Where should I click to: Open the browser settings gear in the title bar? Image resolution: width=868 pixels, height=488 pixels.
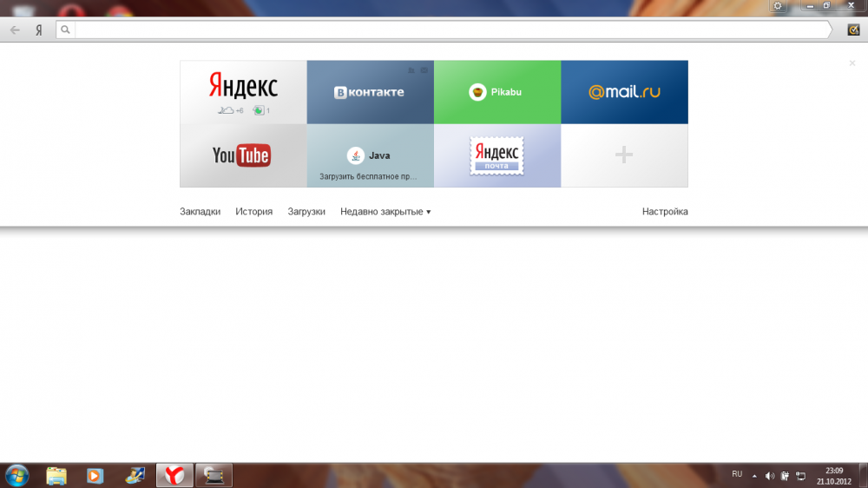[x=778, y=6]
